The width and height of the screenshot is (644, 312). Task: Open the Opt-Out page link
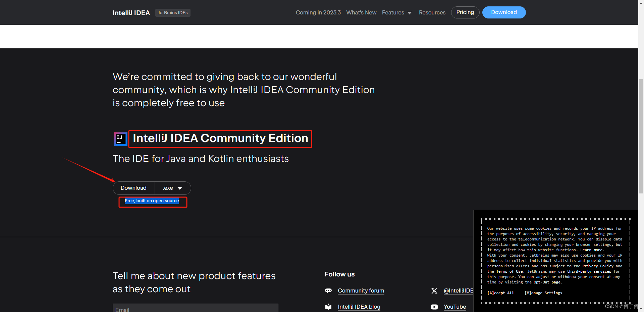547,282
